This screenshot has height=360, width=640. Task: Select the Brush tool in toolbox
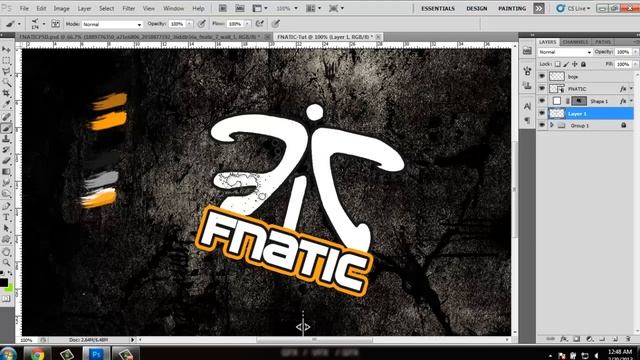[x=6, y=128]
